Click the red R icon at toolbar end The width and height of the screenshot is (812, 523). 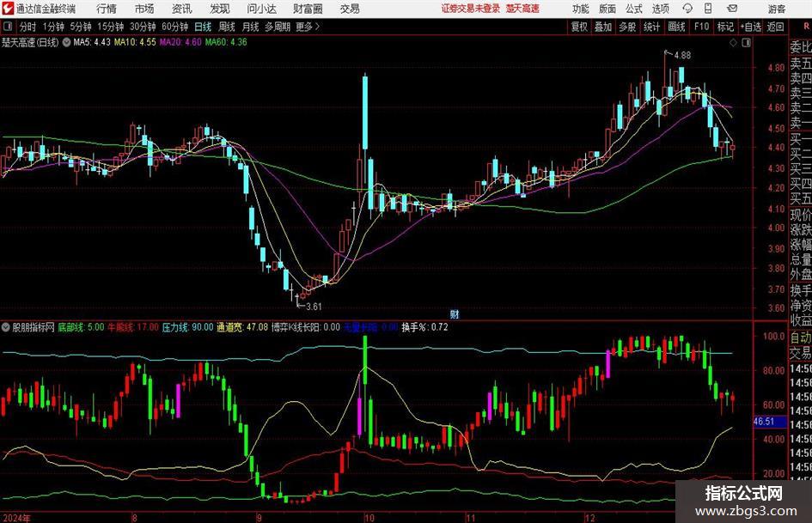click(x=806, y=27)
